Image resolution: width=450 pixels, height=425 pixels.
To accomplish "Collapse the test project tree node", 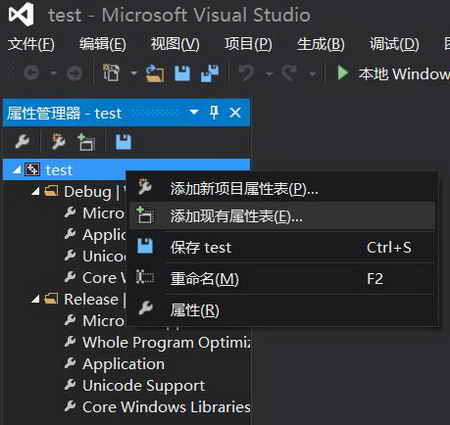I will point(17,170).
